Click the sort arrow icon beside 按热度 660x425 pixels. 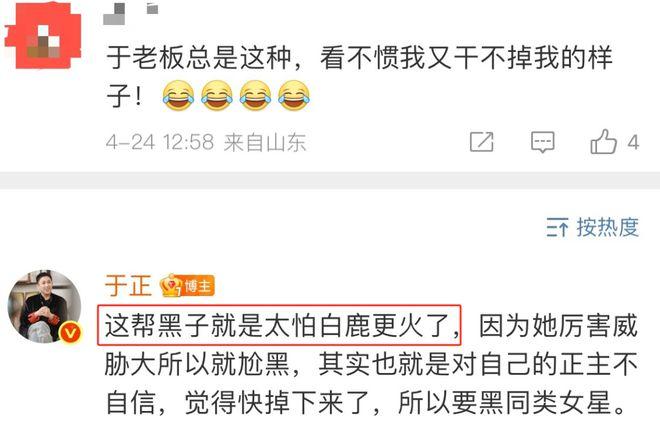(x=557, y=228)
